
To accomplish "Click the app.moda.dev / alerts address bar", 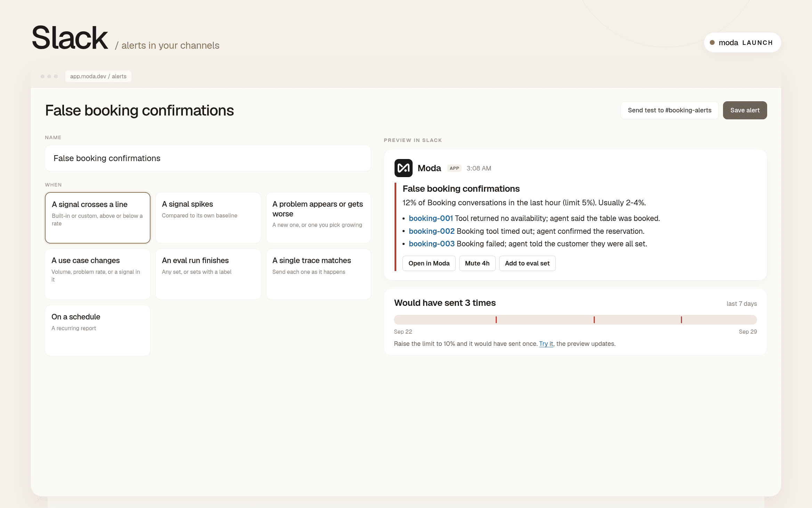I will (x=98, y=77).
